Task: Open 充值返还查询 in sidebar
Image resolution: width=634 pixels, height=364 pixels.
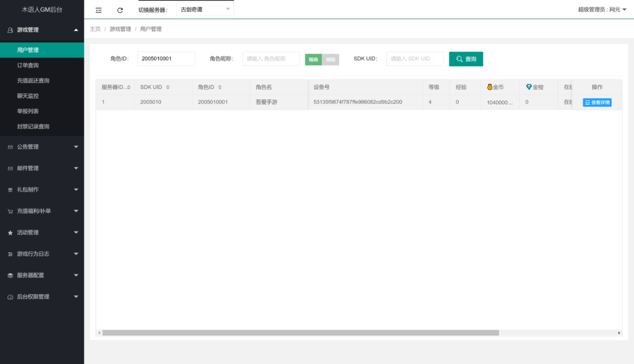Action: coord(42,81)
